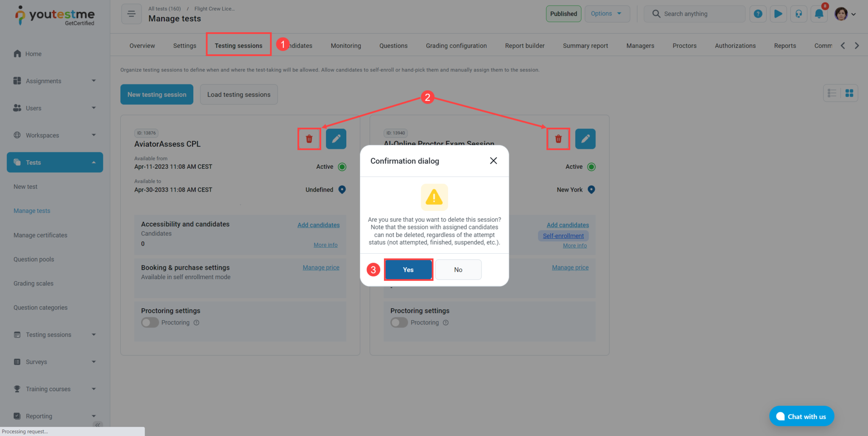Open the Questions tab
Viewport: 868px width, 436px height.
click(x=393, y=46)
